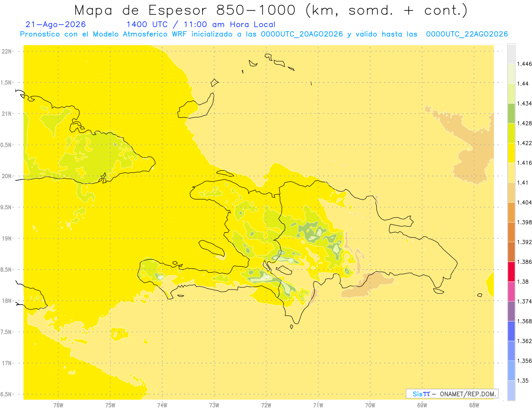Click the legend value 1.398

click(524, 222)
